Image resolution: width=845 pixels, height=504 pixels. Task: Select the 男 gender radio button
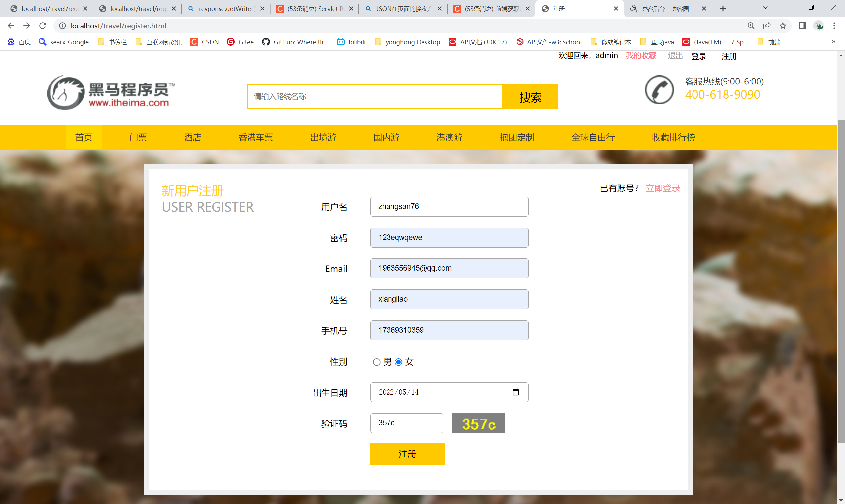(x=376, y=362)
